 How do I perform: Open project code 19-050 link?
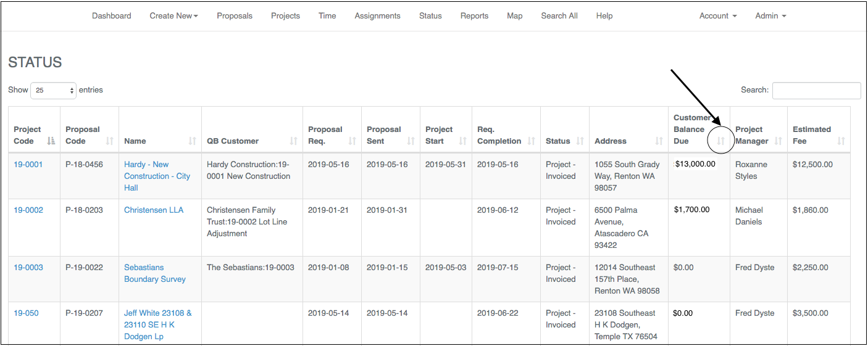click(26, 313)
